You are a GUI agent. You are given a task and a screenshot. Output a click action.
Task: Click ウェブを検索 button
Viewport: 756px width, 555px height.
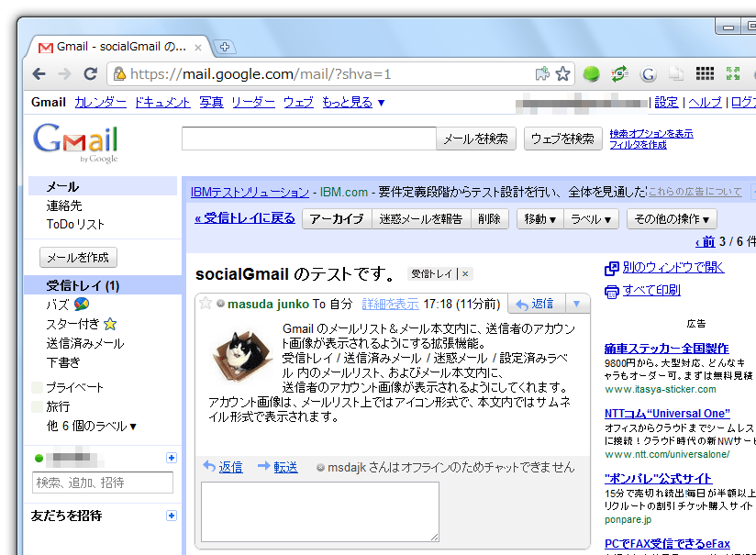point(562,139)
